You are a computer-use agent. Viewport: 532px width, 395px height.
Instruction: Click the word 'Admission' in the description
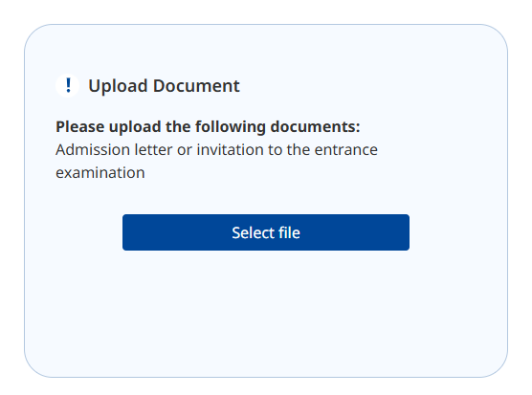click(x=93, y=150)
